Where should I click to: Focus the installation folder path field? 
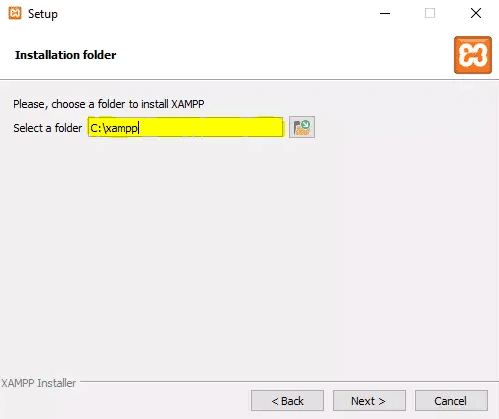click(x=186, y=127)
